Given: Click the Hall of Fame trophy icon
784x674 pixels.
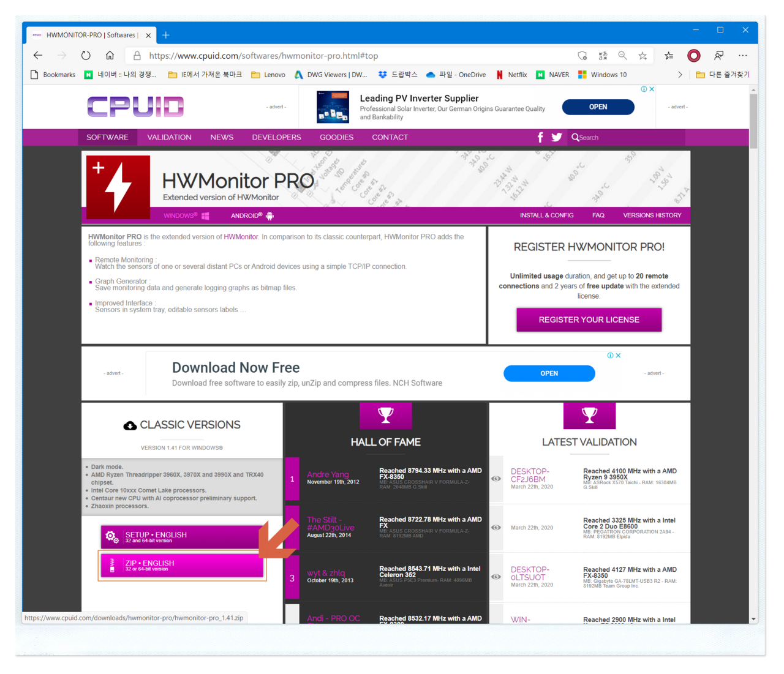Looking at the screenshot, I should click(386, 415).
